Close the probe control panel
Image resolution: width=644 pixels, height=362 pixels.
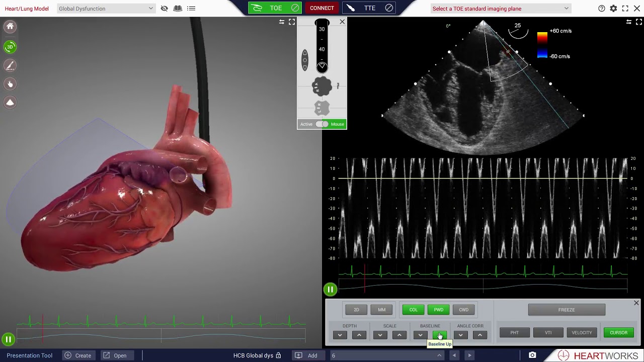point(343,22)
